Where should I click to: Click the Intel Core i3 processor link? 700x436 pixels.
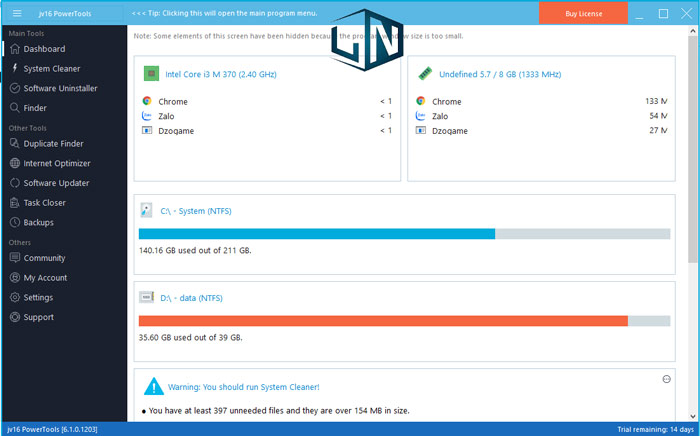click(221, 75)
